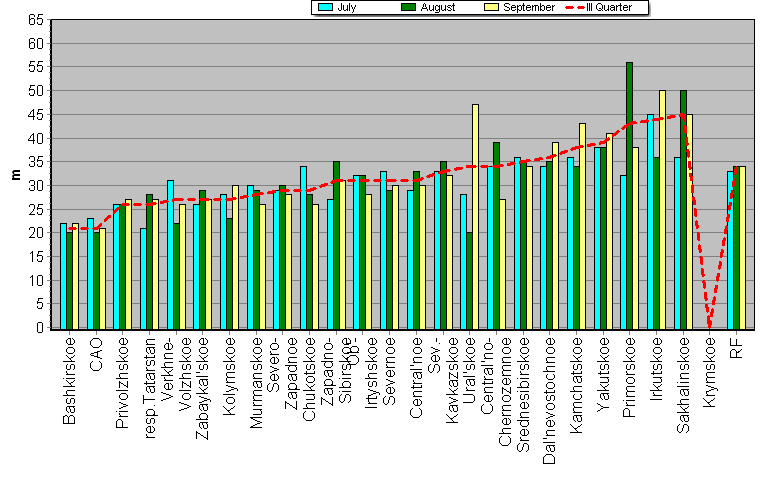Click the green August bar for Sakhalinskoe
Image resolution: width=777 pixels, height=479 pixels.
point(683,210)
